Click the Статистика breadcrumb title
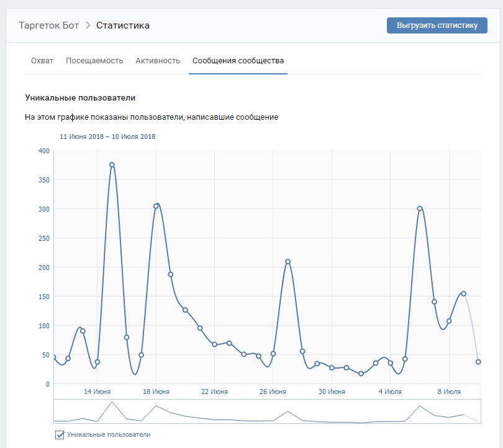Screen dimensions: 503x448 123,25
